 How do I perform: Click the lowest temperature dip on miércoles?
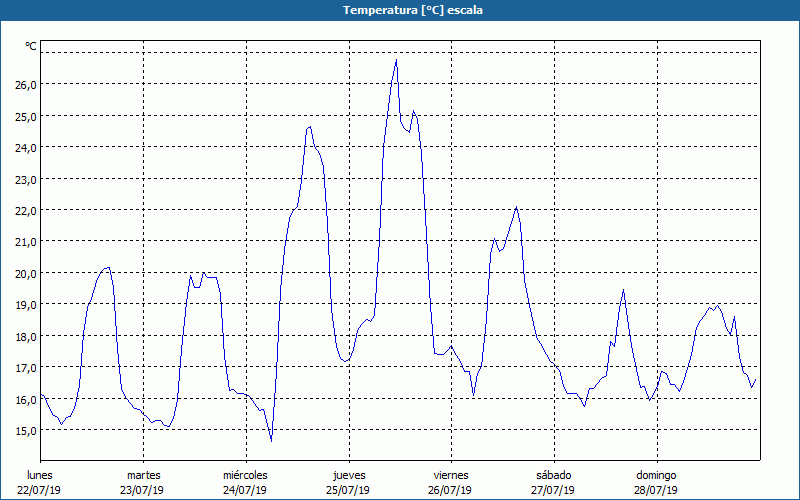[271, 441]
